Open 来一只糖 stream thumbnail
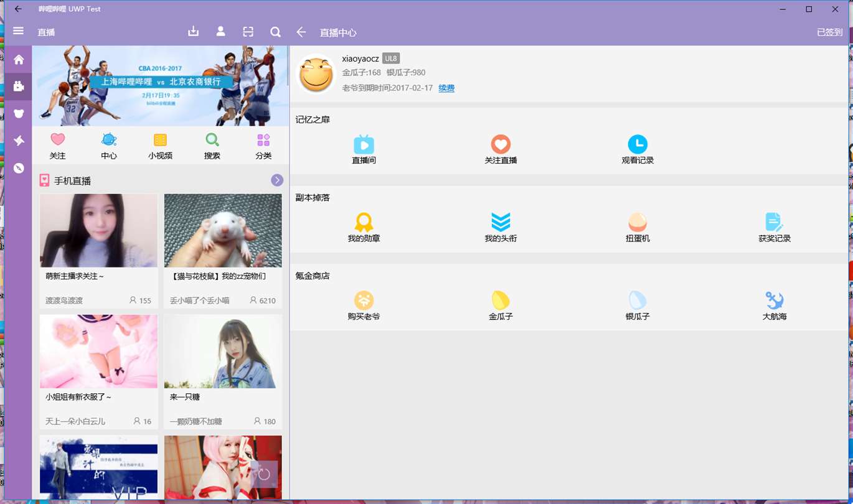This screenshot has width=853, height=504. click(223, 351)
